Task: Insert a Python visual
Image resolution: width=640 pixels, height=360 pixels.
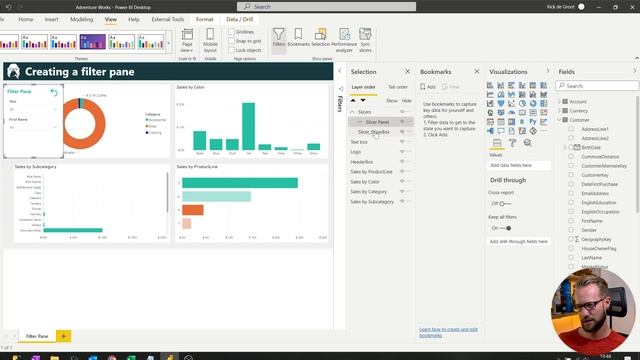Action: [x=533, y=122]
